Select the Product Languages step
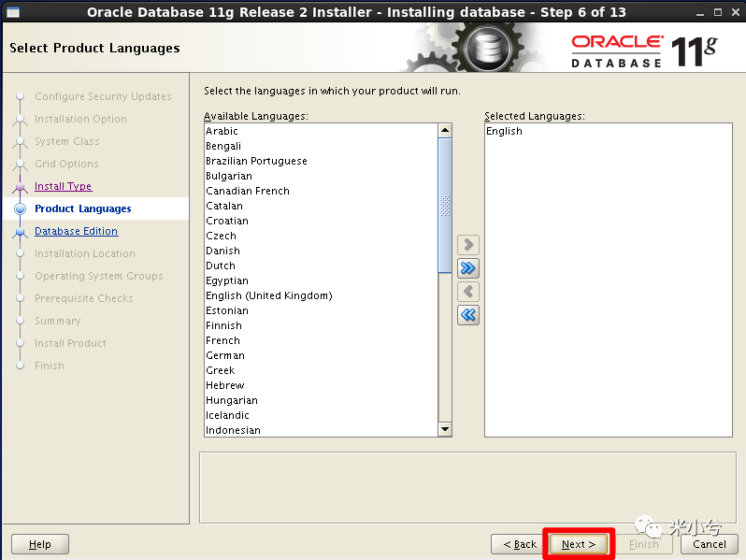The height and width of the screenshot is (560, 746). pyautogui.click(x=83, y=208)
